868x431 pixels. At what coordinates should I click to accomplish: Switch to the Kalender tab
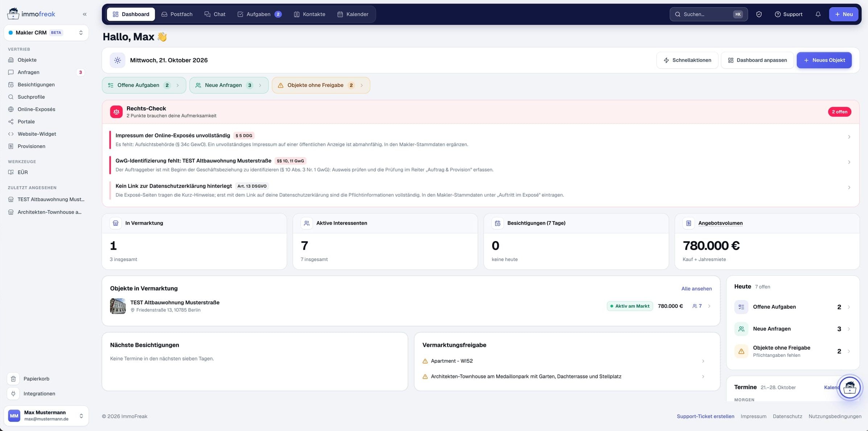click(x=353, y=14)
